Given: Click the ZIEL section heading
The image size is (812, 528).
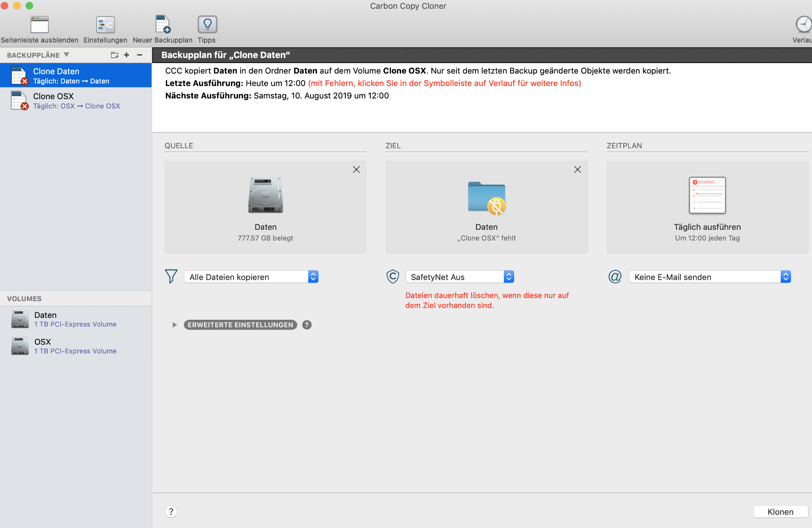Looking at the screenshot, I should [393, 146].
